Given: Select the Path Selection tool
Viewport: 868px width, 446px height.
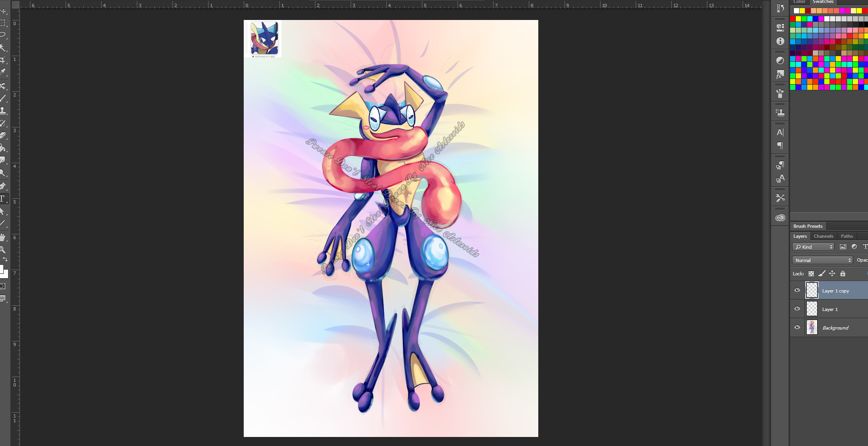Looking at the screenshot, I should coord(3,211).
